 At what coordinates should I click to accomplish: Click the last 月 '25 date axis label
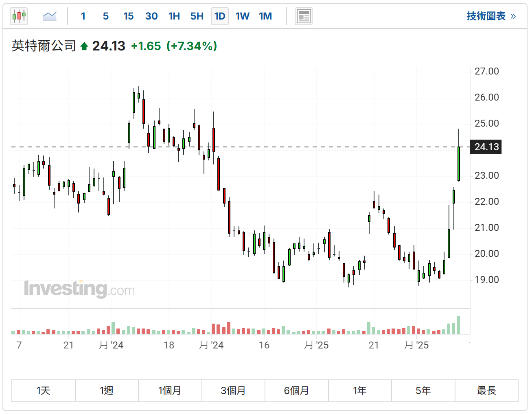(416, 345)
